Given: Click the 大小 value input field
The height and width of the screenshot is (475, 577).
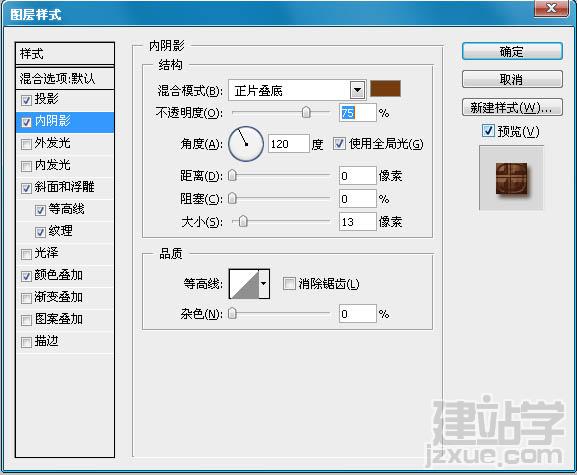Looking at the screenshot, I should coord(358,222).
